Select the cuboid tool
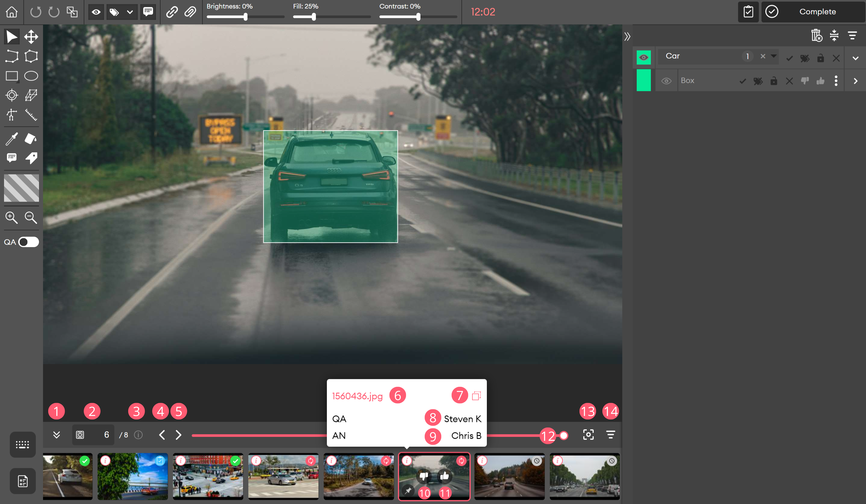 (31, 95)
